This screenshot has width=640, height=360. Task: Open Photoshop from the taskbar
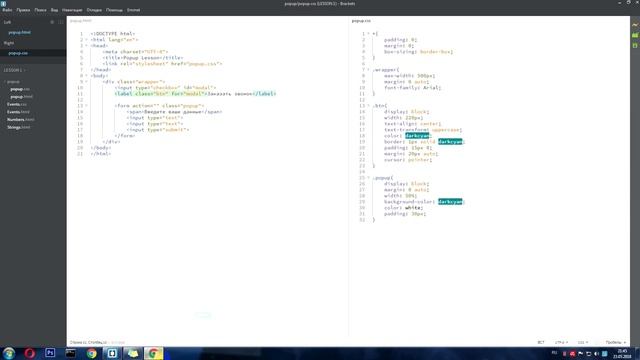[50, 353]
